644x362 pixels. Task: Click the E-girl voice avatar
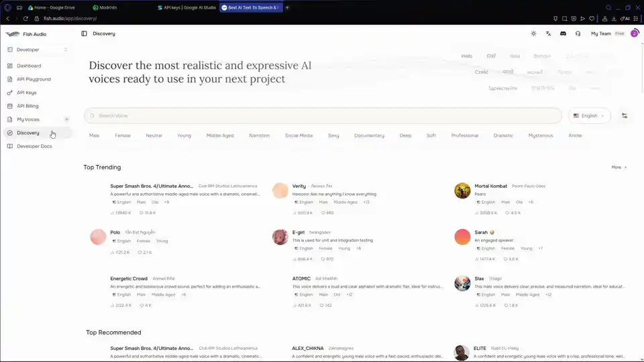[x=280, y=237]
